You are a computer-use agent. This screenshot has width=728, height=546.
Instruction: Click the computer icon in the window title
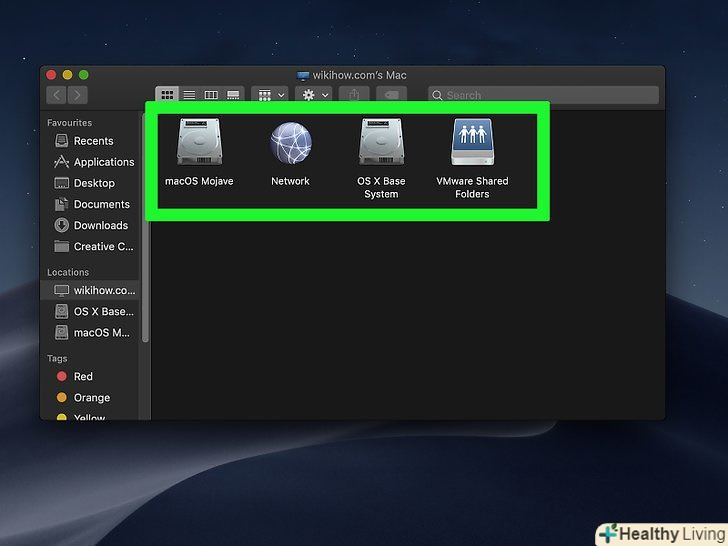coord(303,76)
